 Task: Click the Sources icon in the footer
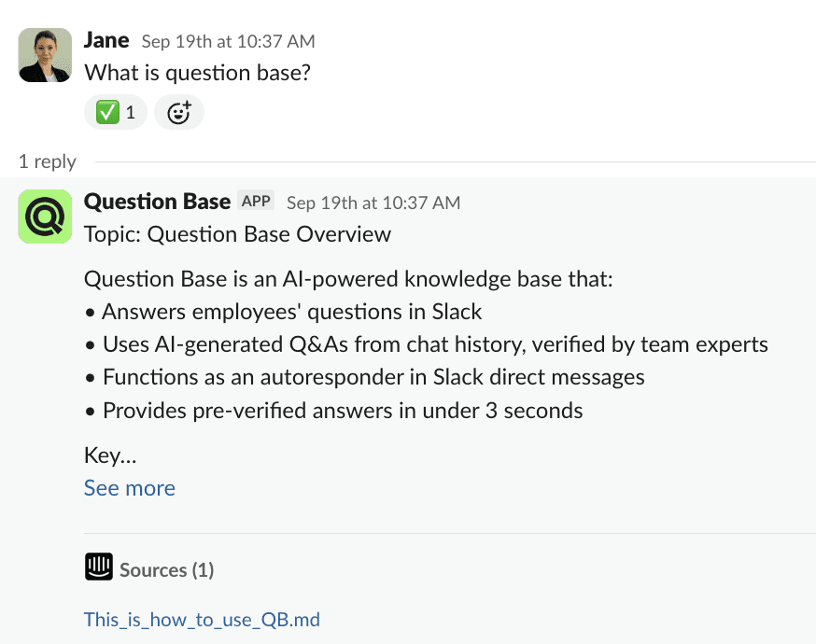(x=99, y=567)
